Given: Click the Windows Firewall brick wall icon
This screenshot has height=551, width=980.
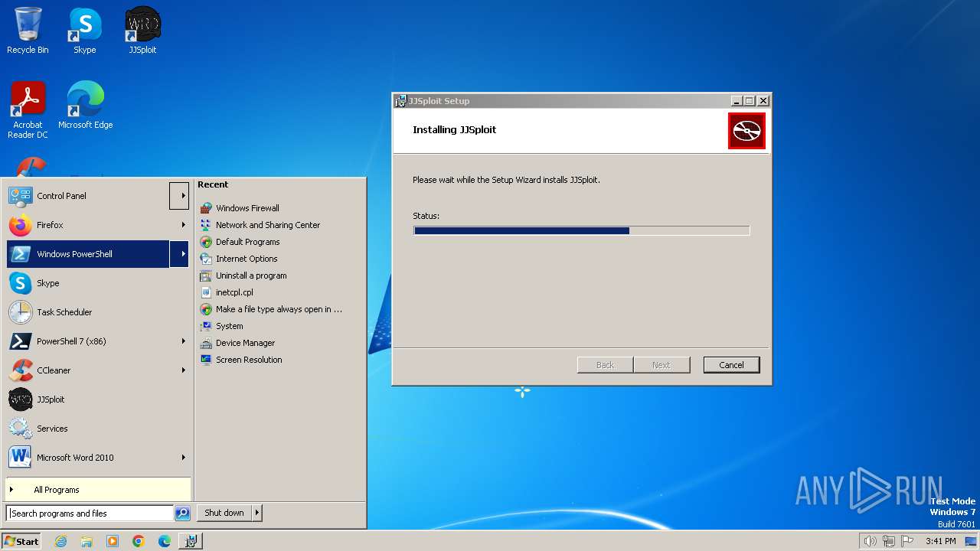Looking at the screenshot, I should [x=206, y=208].
